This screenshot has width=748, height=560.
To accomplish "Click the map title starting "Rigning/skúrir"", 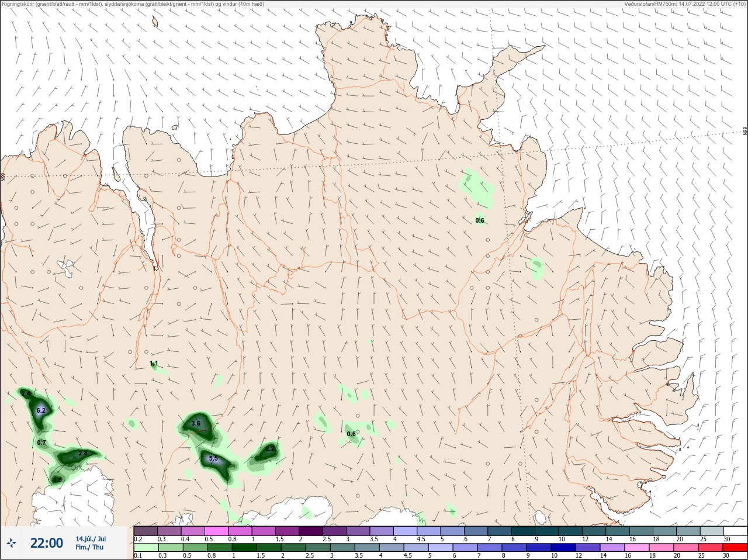I will pyautogui.click(x=133, y=4).
